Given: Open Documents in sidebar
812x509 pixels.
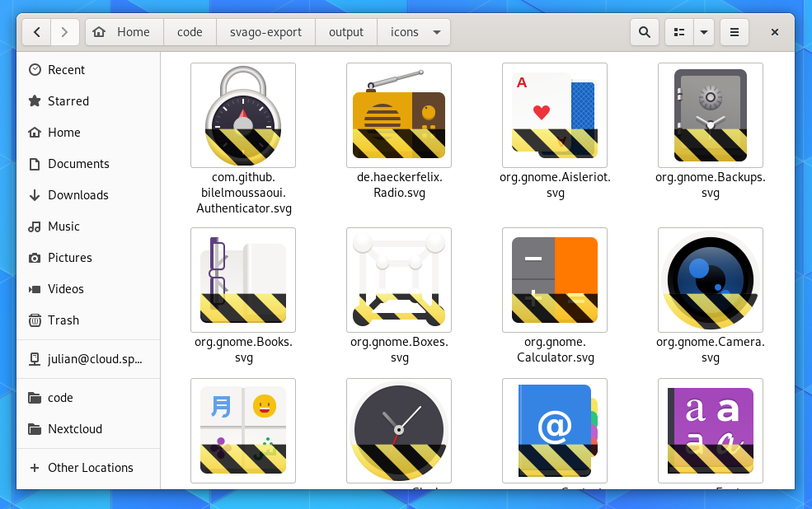Looking at the screenshot, I should [x=88, y=164].
